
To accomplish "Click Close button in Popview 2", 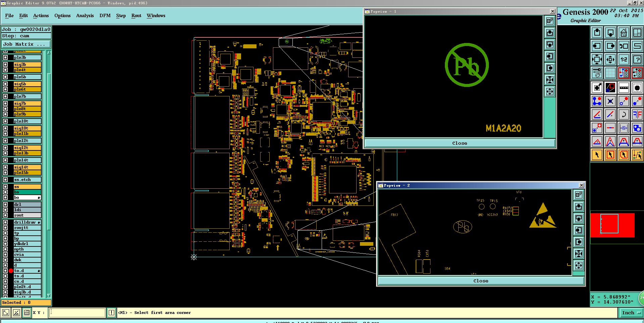I will coord(481,281).
